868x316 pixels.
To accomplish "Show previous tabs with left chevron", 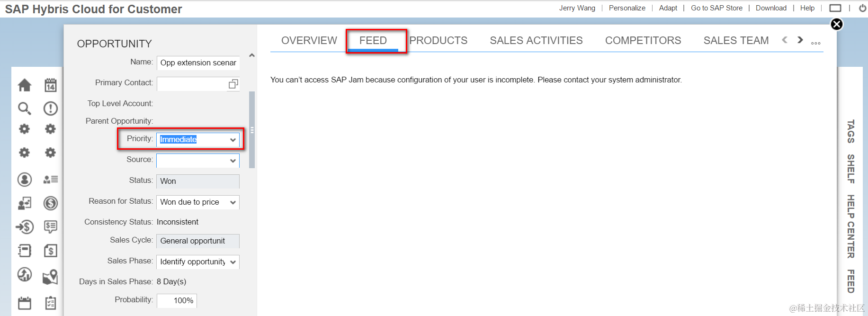I will click(785, 40).
